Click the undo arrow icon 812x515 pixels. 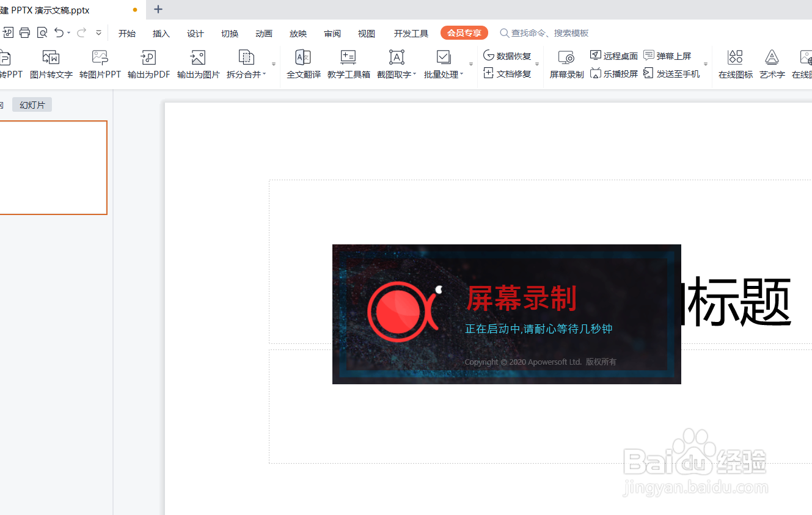[x=59, y=32]
